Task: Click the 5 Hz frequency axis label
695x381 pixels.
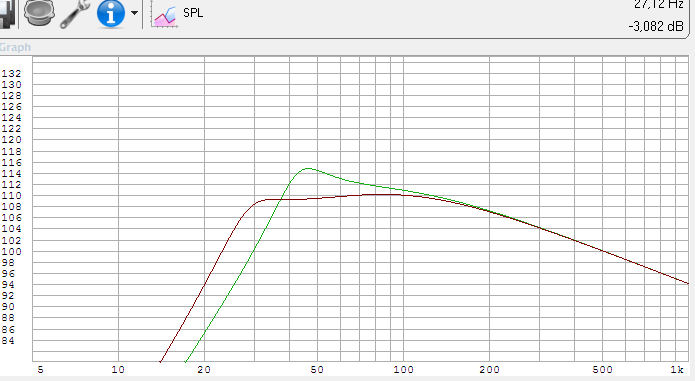Action: click(x=40, y=369)
